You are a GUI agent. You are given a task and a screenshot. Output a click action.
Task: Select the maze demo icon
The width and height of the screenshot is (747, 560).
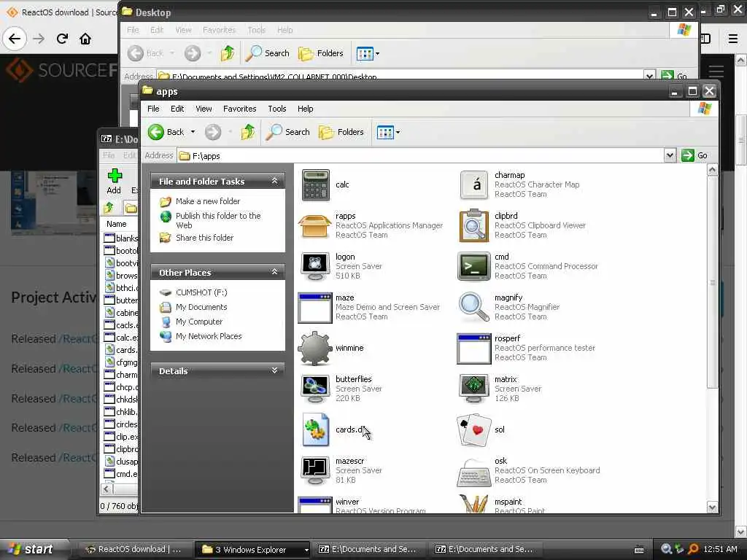coord(314,308)
